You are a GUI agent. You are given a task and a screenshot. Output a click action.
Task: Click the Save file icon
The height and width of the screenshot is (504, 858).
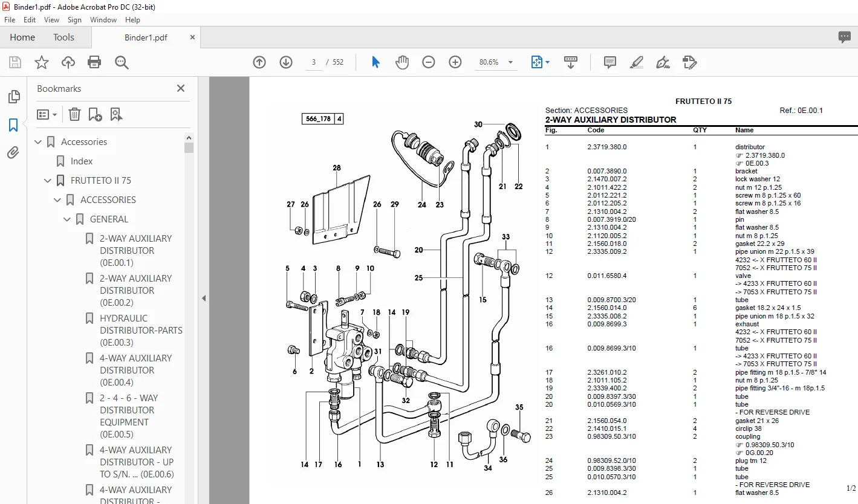15,62
